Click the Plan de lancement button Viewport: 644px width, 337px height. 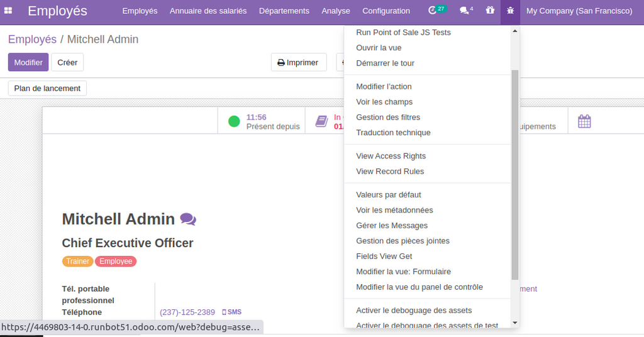click(47, 89)
